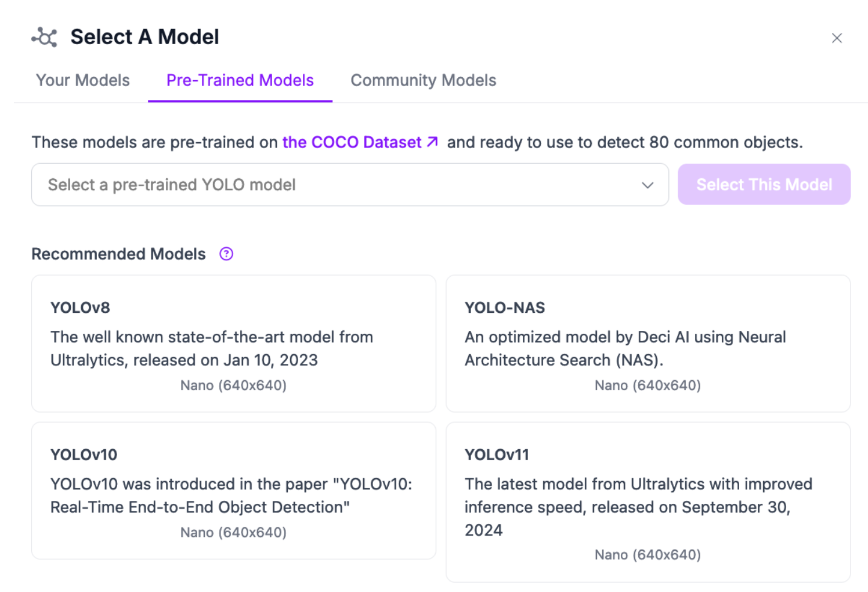Select Nano (640x640) in the YOLOv10 card

233,532
